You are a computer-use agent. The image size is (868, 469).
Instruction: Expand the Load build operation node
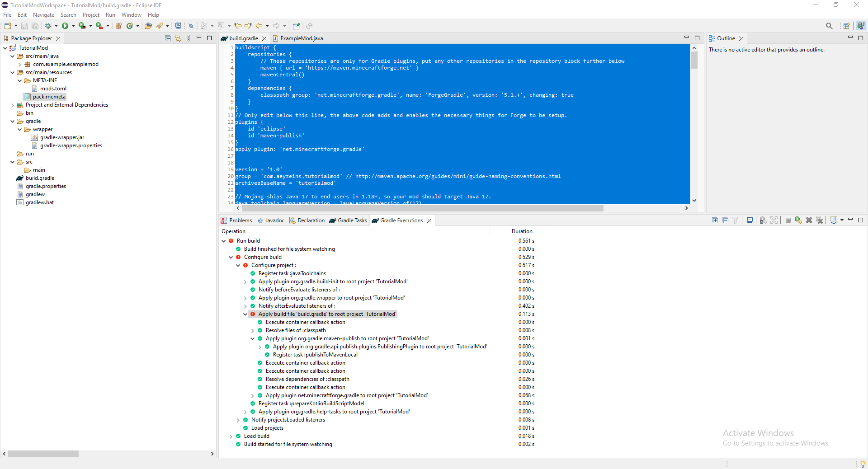[x=231, y=436]
